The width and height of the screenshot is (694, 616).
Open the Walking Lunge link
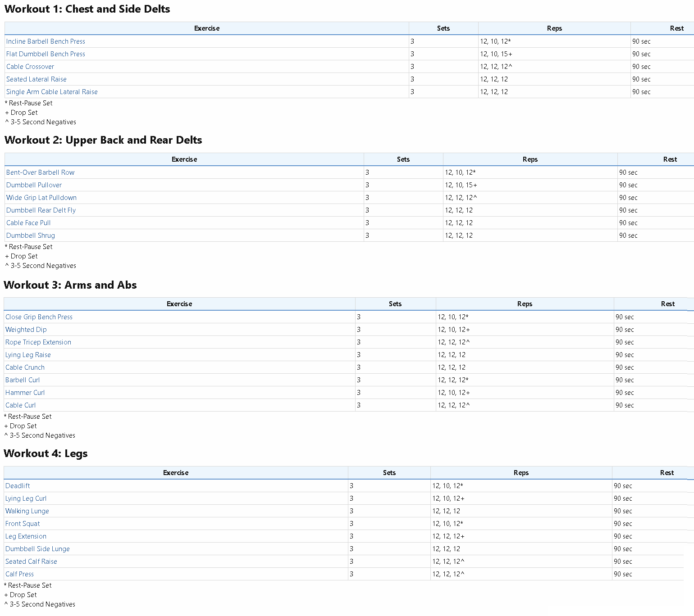27,511
